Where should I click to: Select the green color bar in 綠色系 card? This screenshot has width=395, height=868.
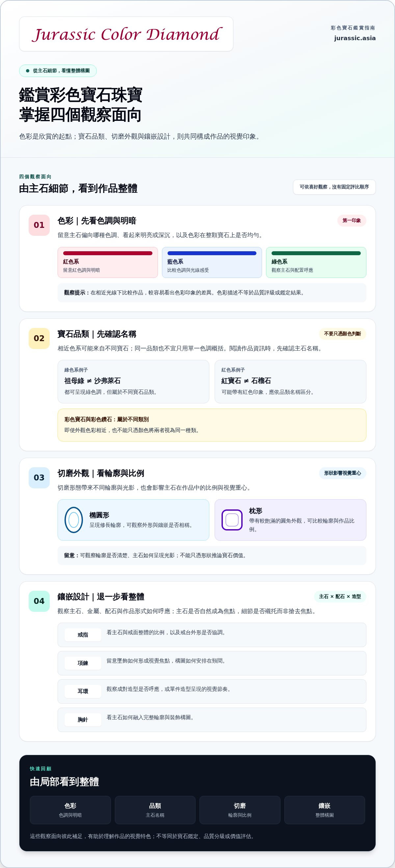tap(316, 253)
